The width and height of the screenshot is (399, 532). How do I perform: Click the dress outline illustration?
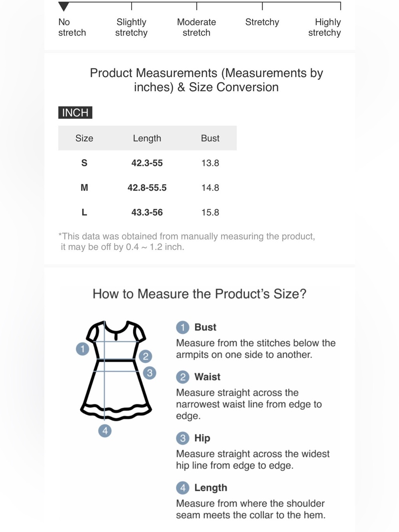pos(116,370)
